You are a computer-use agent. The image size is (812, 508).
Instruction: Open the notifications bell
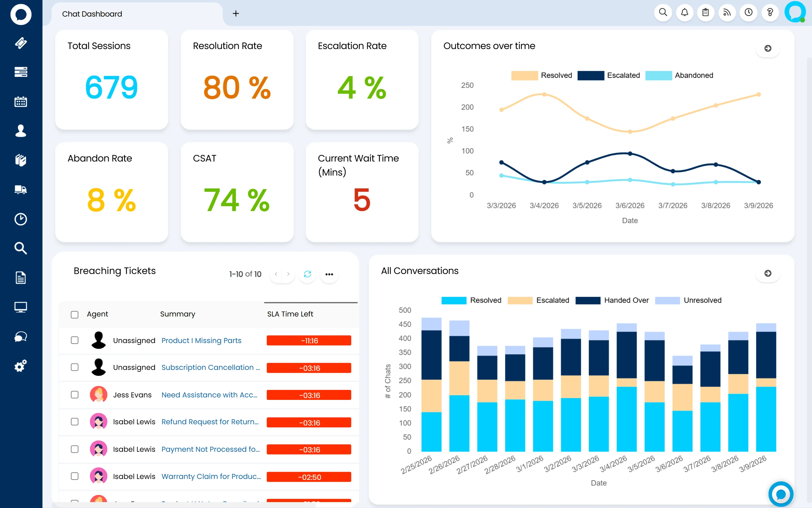click(684, 13)
